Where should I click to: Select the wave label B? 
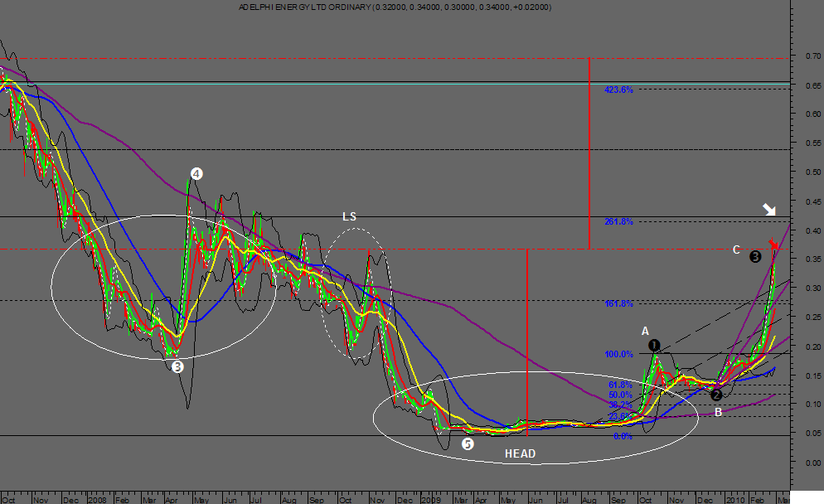[718, 413]
